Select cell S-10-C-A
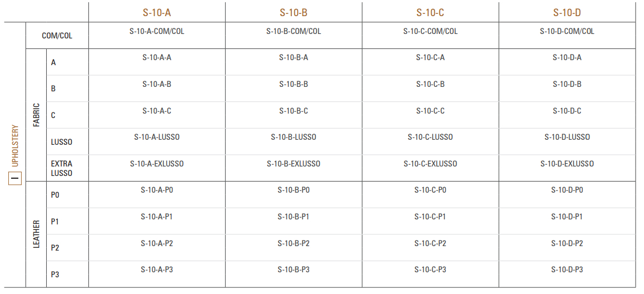 430,57
